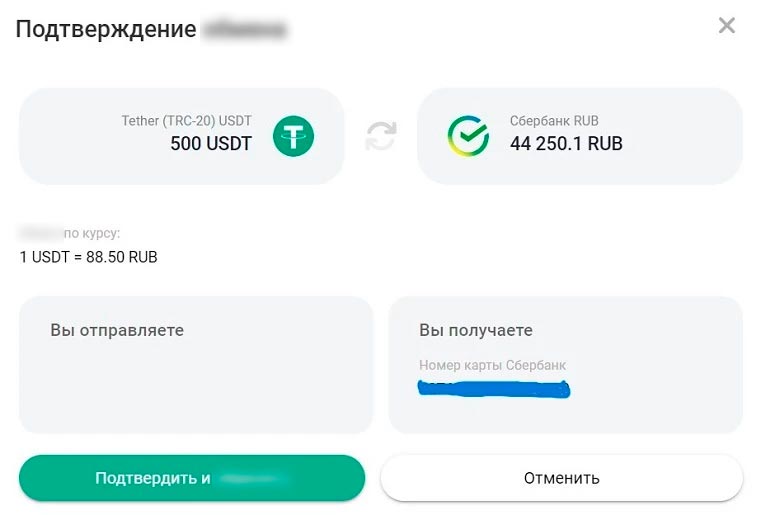Close the confirmation dialog with X
Viewport: 761px width, 515px height.
point(727,26)
